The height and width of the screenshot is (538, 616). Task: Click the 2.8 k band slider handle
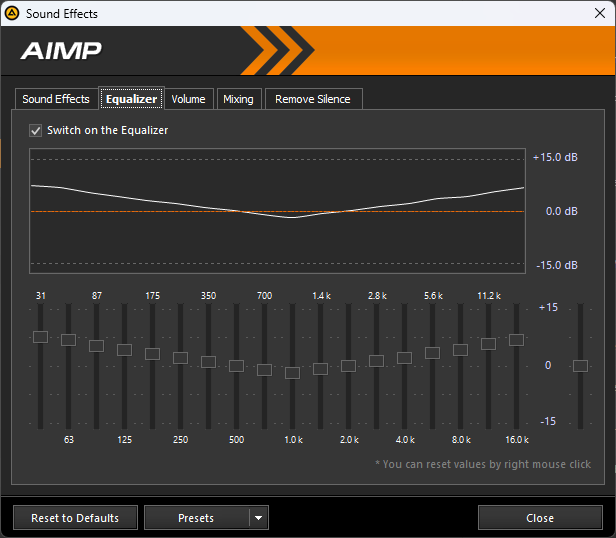376,361
